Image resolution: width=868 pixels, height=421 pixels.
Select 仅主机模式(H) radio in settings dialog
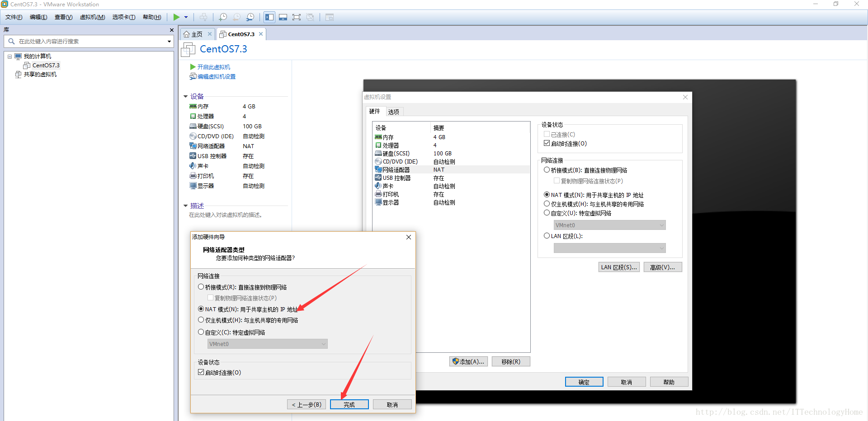(x=547, y=204)
